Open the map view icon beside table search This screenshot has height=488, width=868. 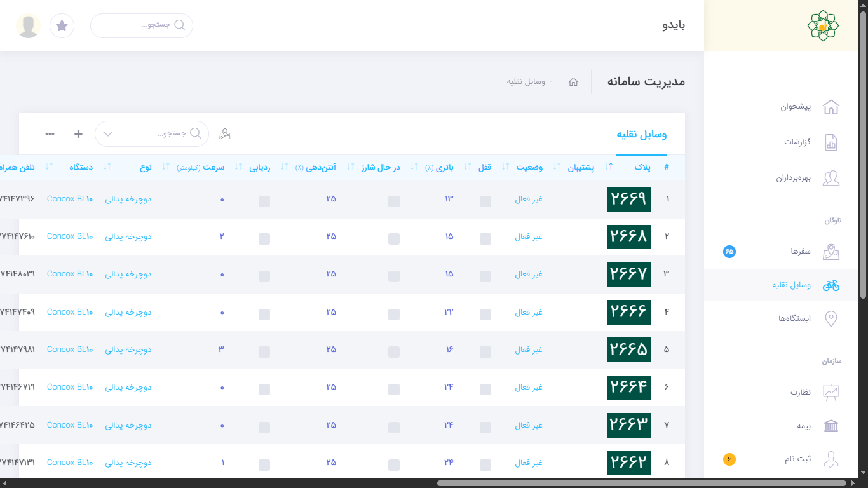(224, 133)
